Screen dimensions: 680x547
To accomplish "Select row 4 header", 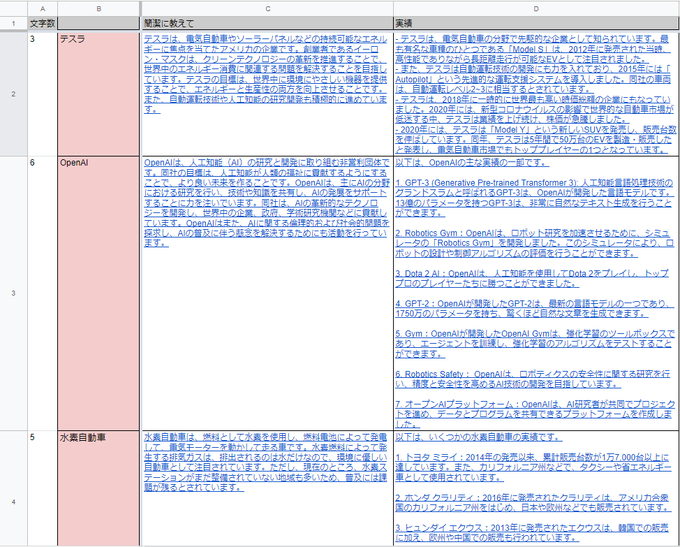I will (13, 501).
